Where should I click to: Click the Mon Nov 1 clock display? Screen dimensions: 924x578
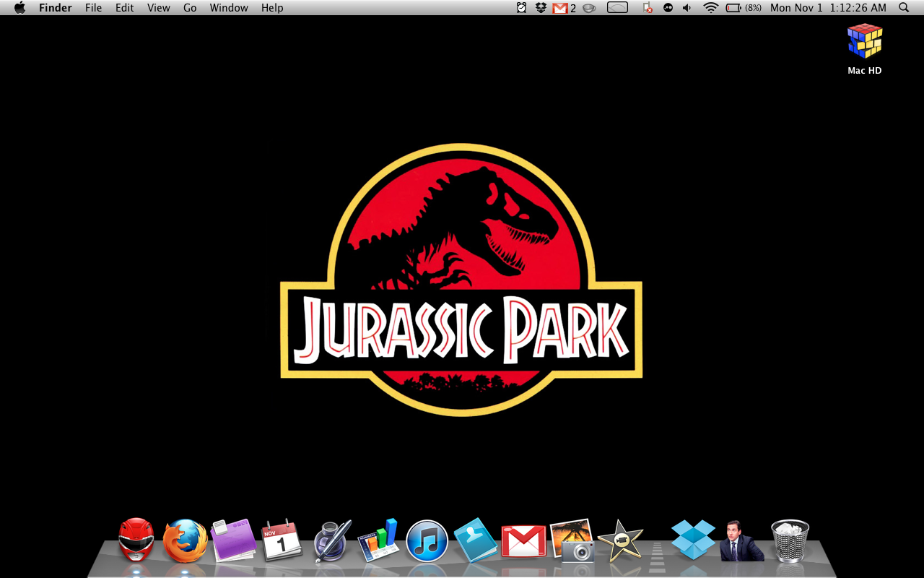(x=828, y=8)
